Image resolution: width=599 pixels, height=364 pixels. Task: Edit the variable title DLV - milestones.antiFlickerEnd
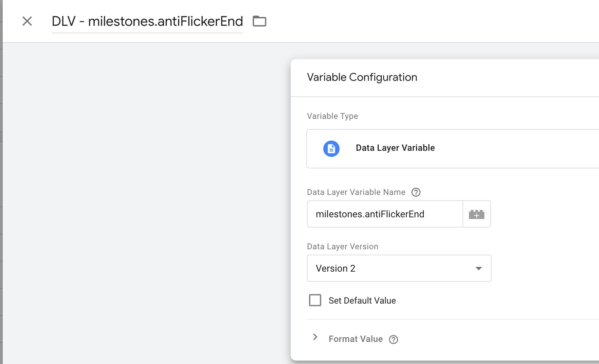(147, 21)
